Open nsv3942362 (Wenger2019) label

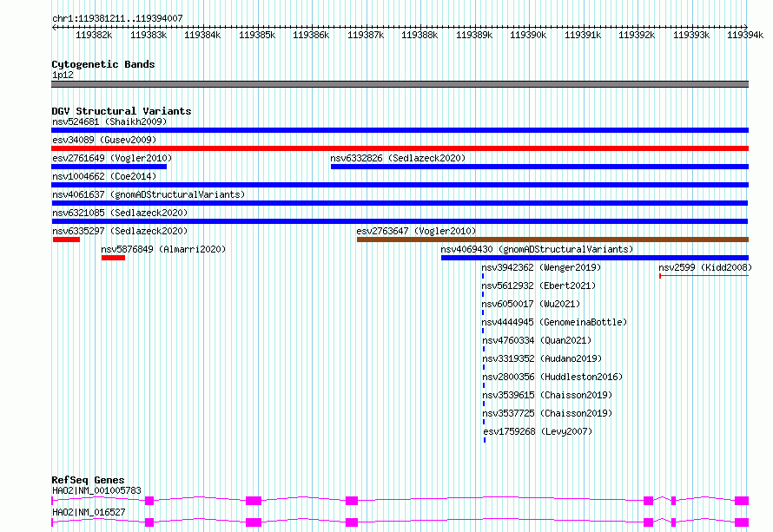tap(541, 267)
